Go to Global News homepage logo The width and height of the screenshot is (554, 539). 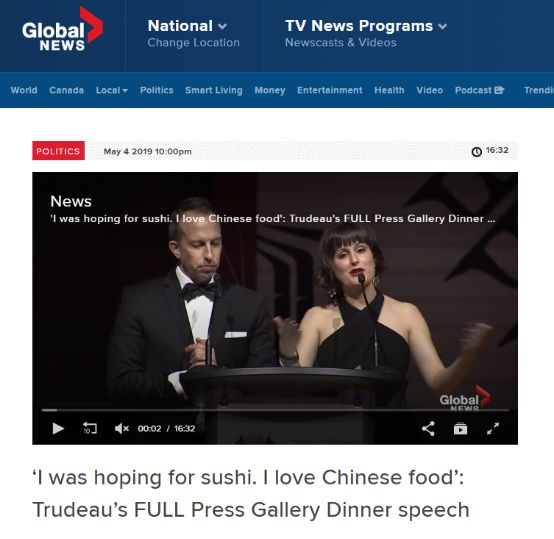click(x=62, y=30)
